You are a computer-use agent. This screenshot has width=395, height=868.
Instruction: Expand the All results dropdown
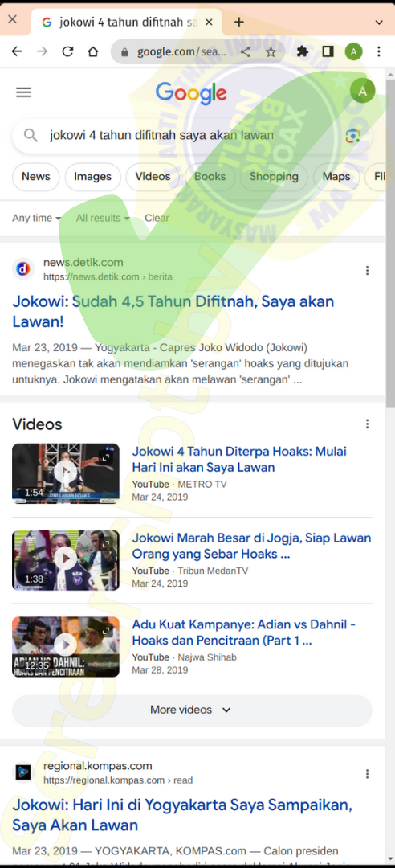[103, 218]
